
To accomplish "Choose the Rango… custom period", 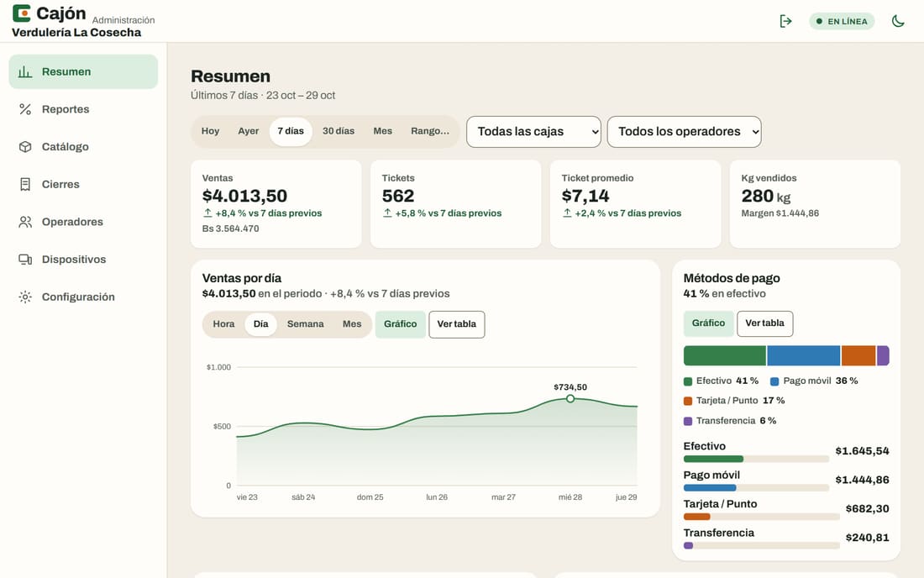I will pos(430,131).
